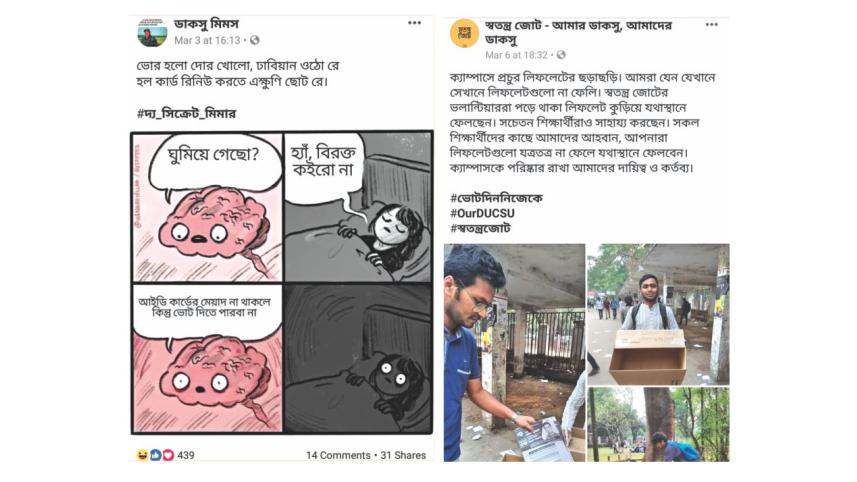This screenshot has width=857, height=482.
Task: Open the 14 Comments link
Action: [338, 455]
